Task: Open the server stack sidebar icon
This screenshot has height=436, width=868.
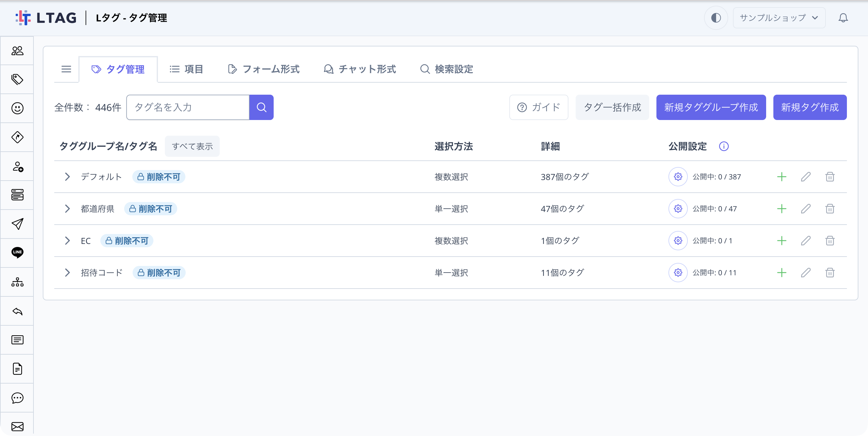Action: pos(17,195)
